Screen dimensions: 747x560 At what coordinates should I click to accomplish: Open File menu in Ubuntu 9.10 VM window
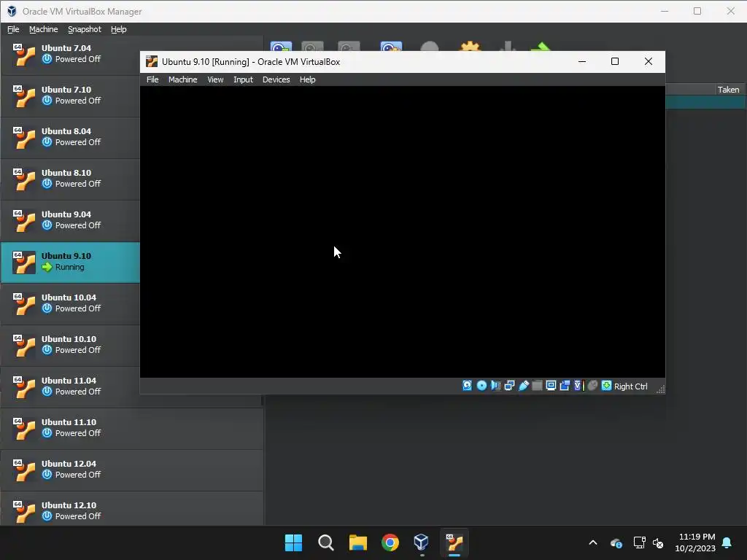click(x=152, y=79)
